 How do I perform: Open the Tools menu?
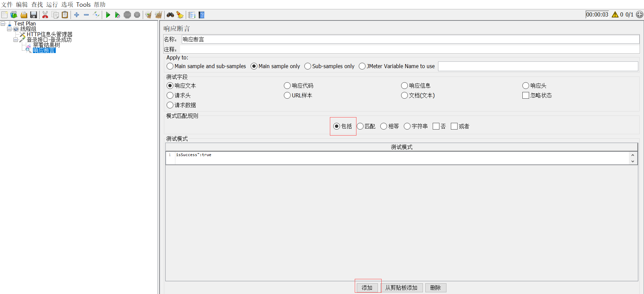[x=83, y=4]
